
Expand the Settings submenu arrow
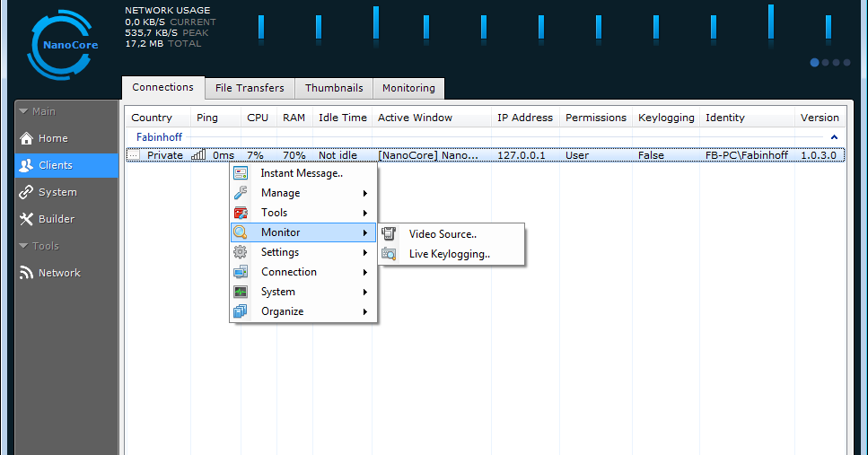pos(365,252)
